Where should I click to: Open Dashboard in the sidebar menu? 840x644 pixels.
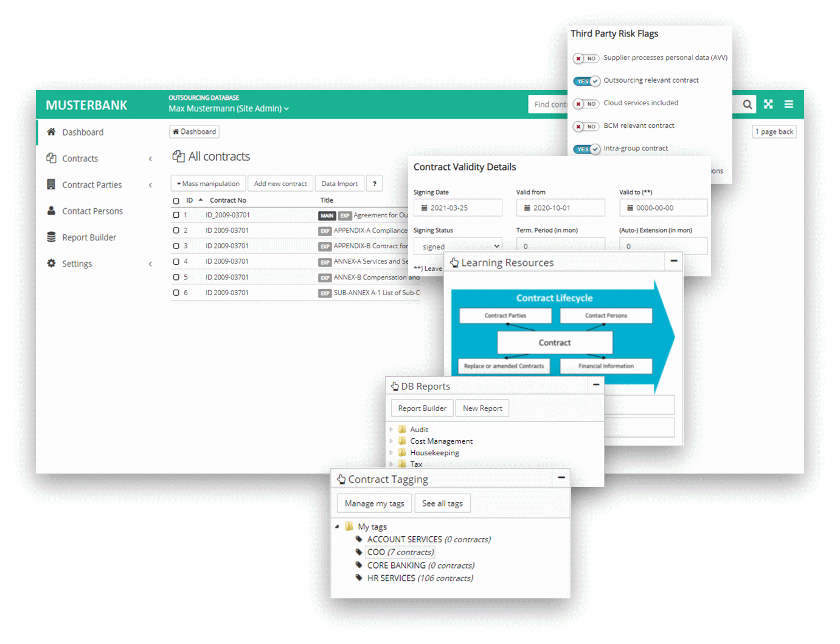click(x=83, y=132)
